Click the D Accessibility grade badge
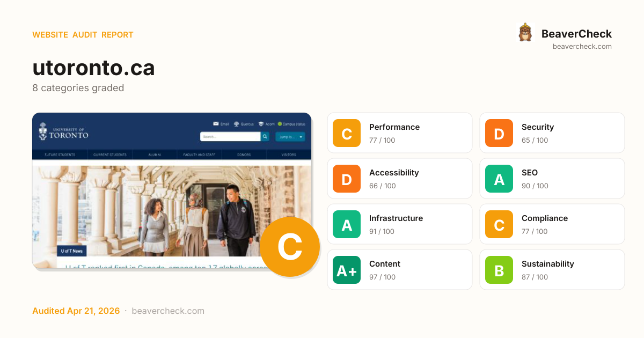Image resolution: width=644 pixels, height=338 pixels. [347, 179]
